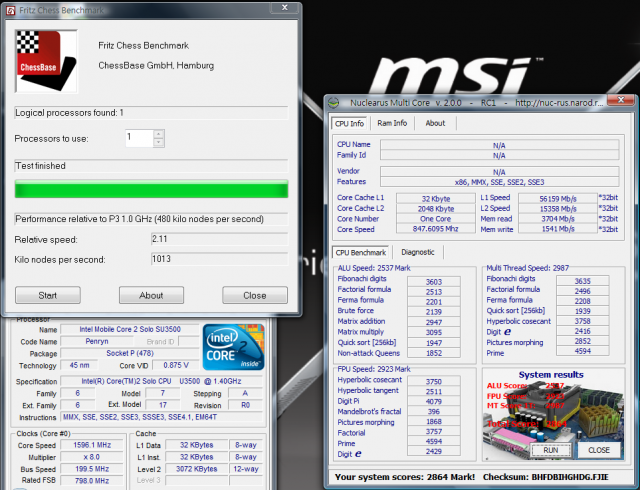Switch to the CPU Info tab
The image size is (640, 490).
(349, 123)
